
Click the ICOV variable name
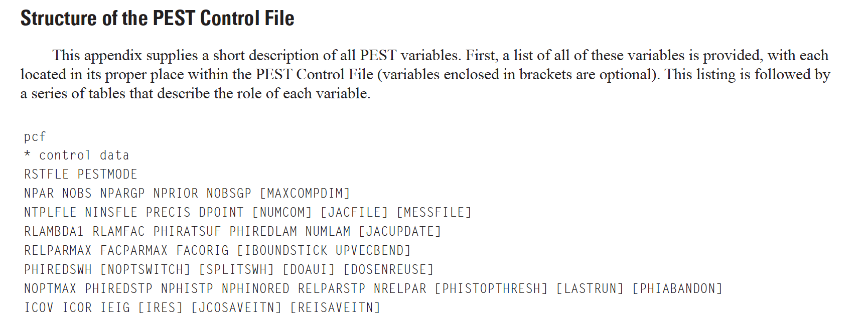click(39, 307)
